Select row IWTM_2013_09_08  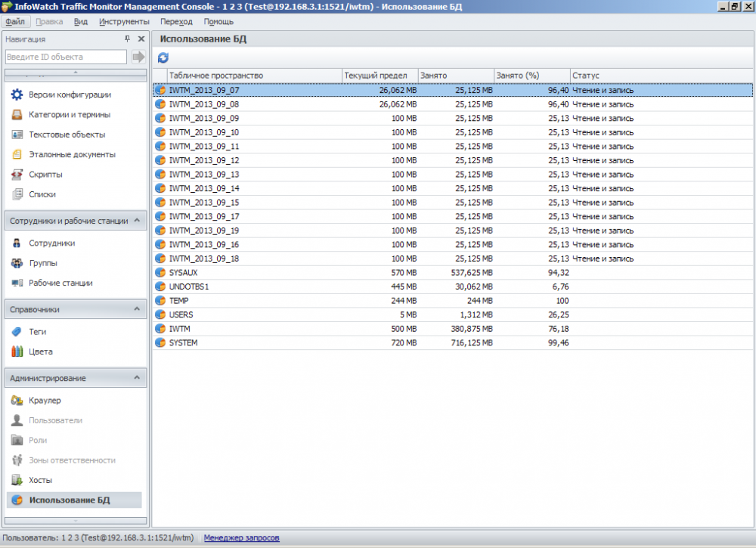(453, 104)
